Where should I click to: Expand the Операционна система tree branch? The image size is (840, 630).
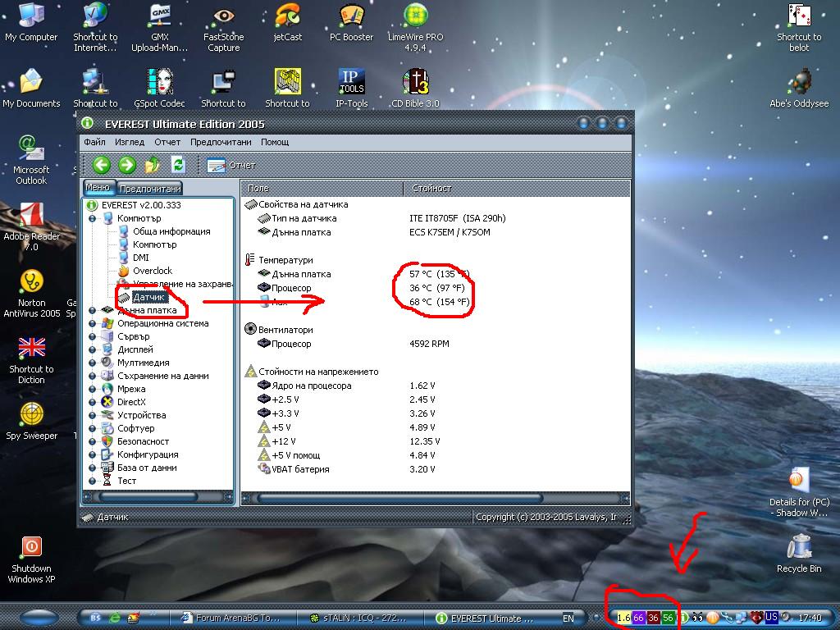[92, 323]
